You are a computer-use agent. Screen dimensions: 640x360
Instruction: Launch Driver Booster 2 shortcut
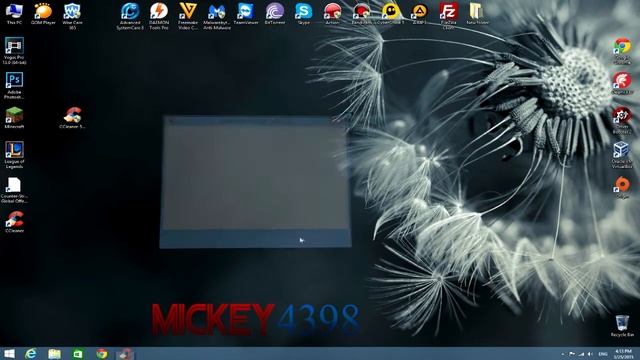pos(622,120)
